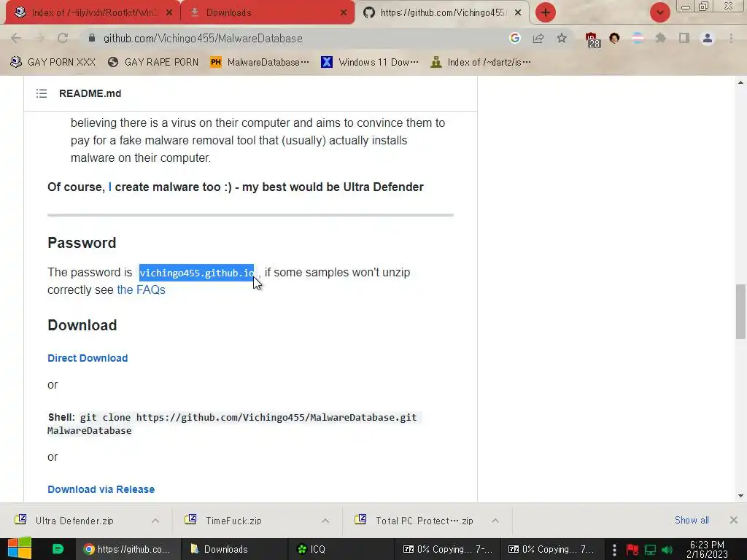This screenshot has width=747, height=560.
Task: Open second 7-Zip 0% Copying window
Action: click(552, 549)
